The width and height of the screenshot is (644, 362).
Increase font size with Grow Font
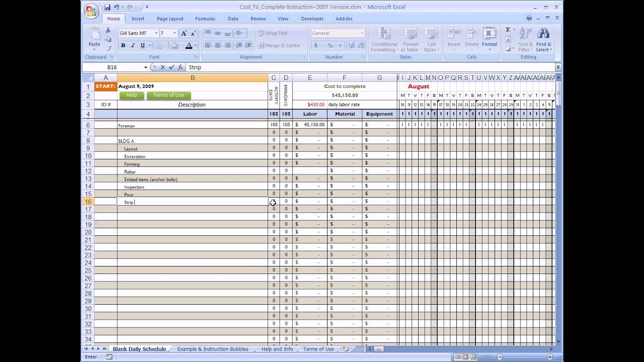tap(184, 33)
